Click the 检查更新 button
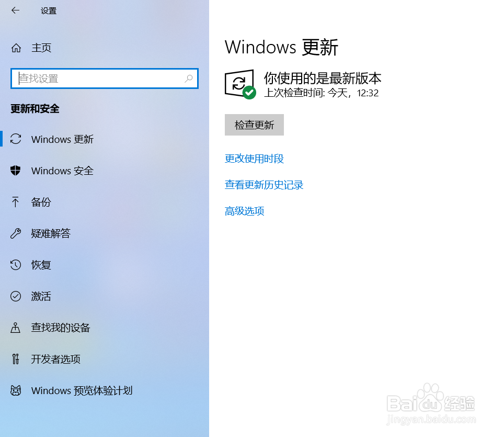This screenshot has height=437, width=504. pyautogui.click(x=254, y=125)
